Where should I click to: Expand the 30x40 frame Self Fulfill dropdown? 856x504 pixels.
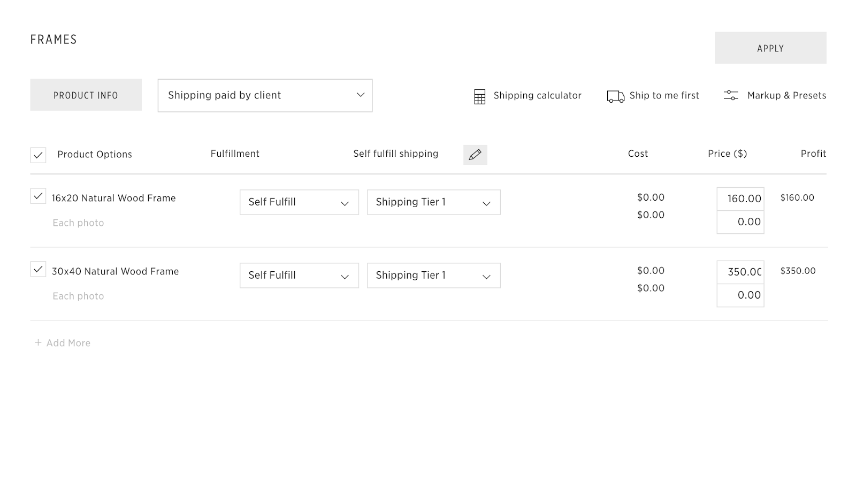299,276
